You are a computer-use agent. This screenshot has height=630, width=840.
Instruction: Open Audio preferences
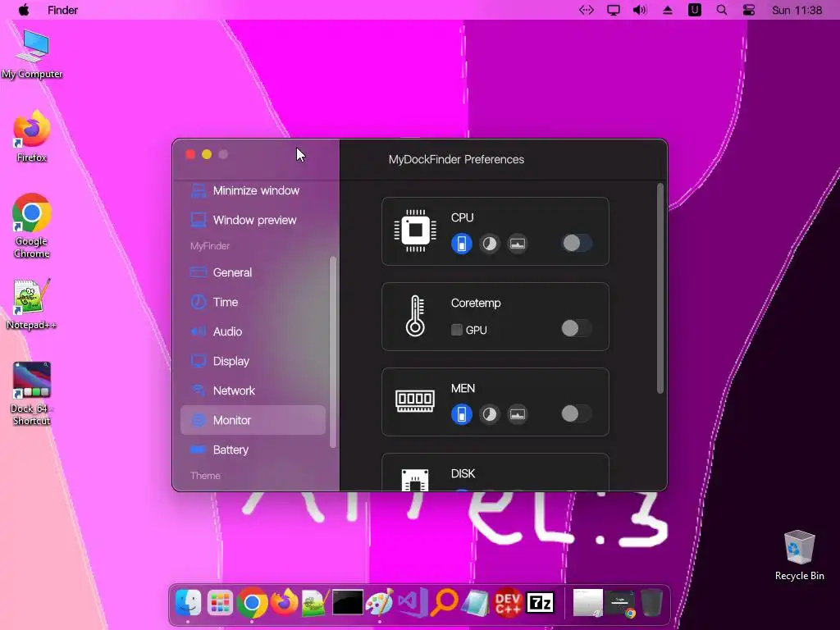coord(253,331)
